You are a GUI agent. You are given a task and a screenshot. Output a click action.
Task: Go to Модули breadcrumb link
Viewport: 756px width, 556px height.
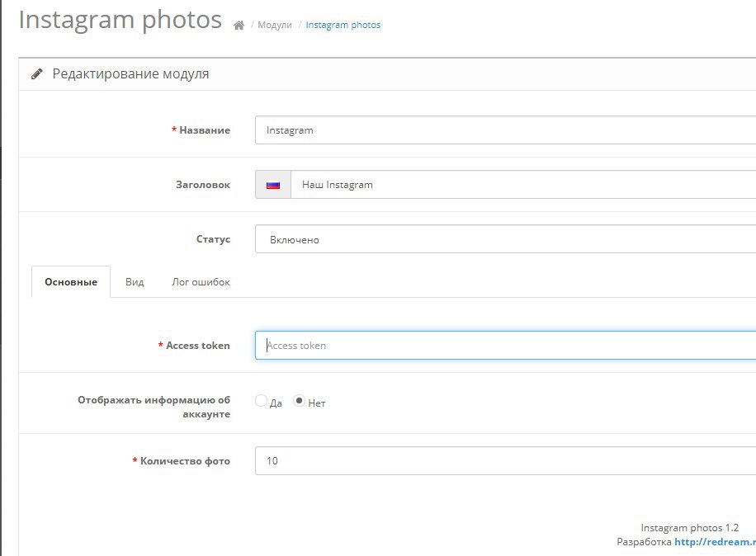tap(274, 25)
